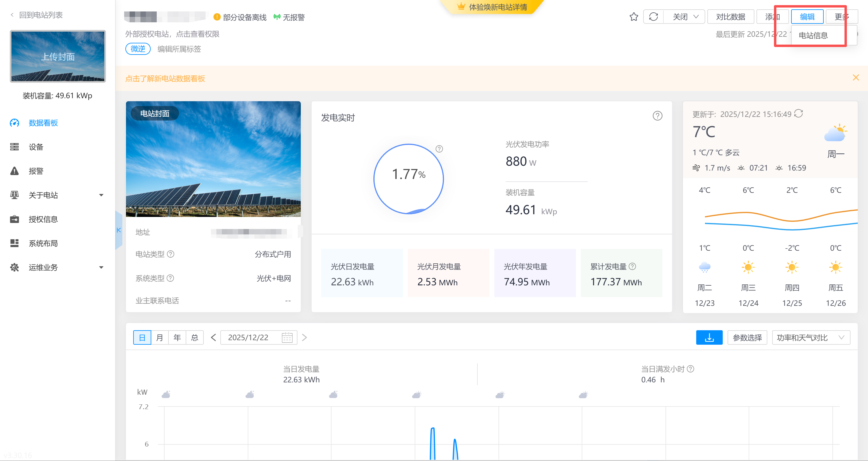Click help icon next to 累计发电量
The image size is (868, 461).
(633, 266)
